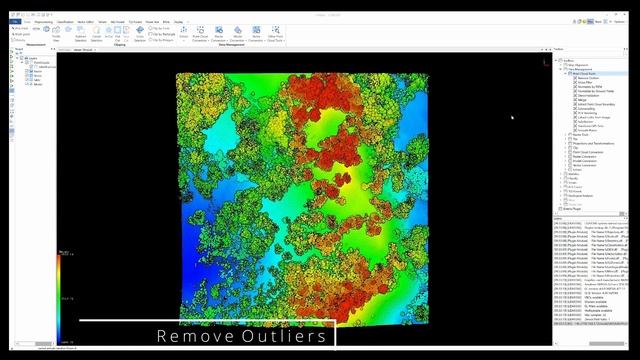The image size is (640, 360).
Task: Select the Clip by Polygon option
Action: click(161, 40)
